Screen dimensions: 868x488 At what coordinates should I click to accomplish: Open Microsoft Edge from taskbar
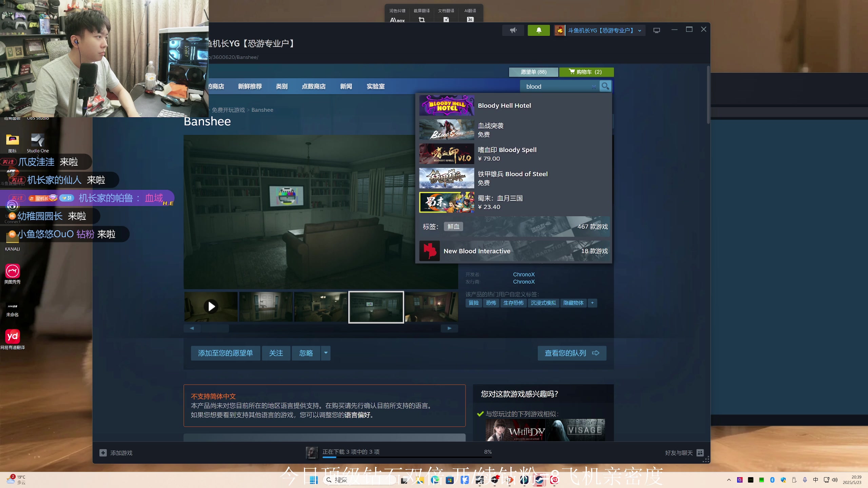coord(435,480)
